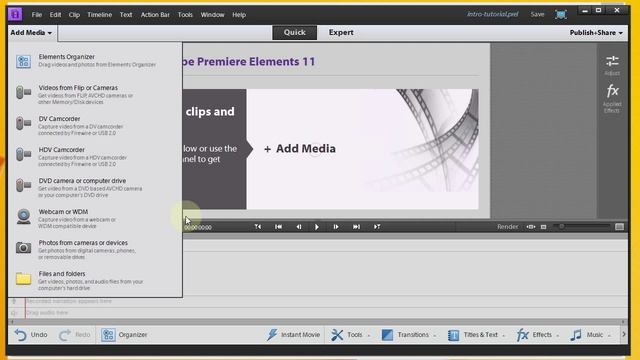Step forward one frame
The height and width of the screenshot is (360, 640).
click(x=336, y=227)
